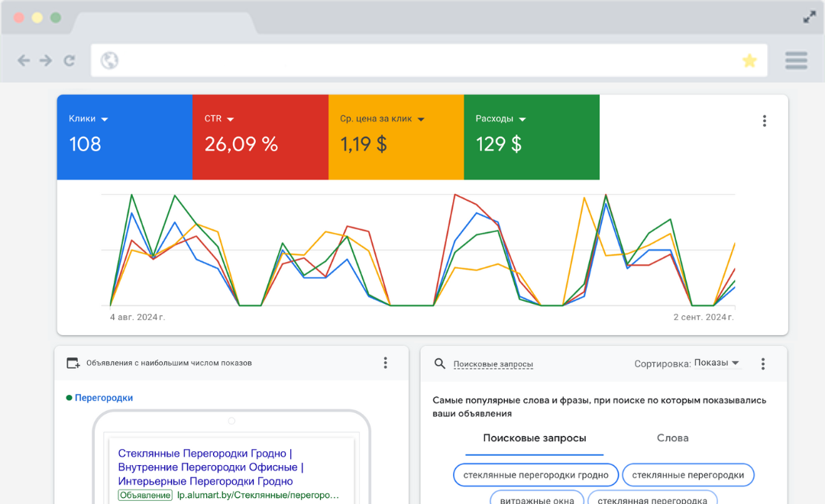This screenshot has height=504, width=825.
Task: Switch to the Слова tab
Action: point(672,438)
